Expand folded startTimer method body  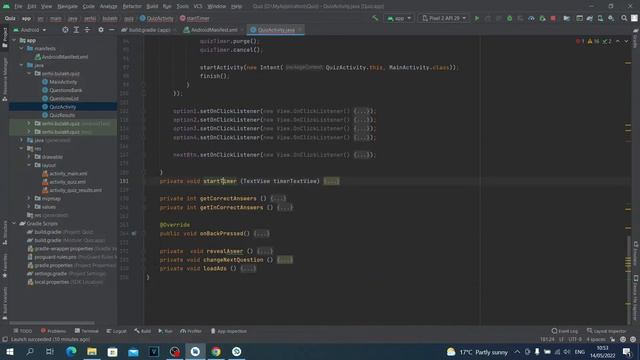pos(331,181)
